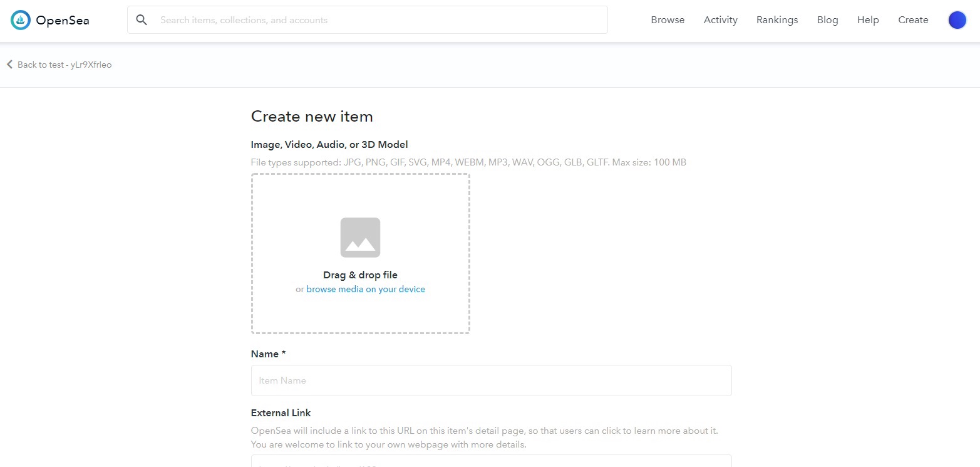Screen dimensions: 980x467
Task: Click the image placeholder icon
Action: [360, 238]
